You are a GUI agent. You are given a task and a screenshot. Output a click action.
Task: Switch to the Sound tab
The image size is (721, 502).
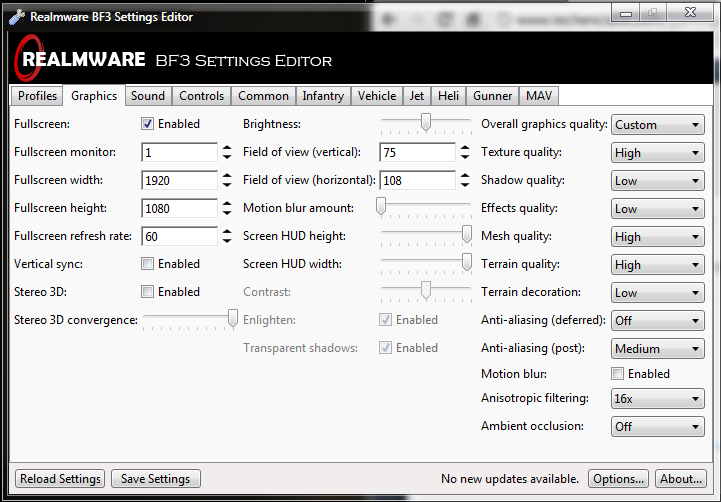tap(148, 96)
